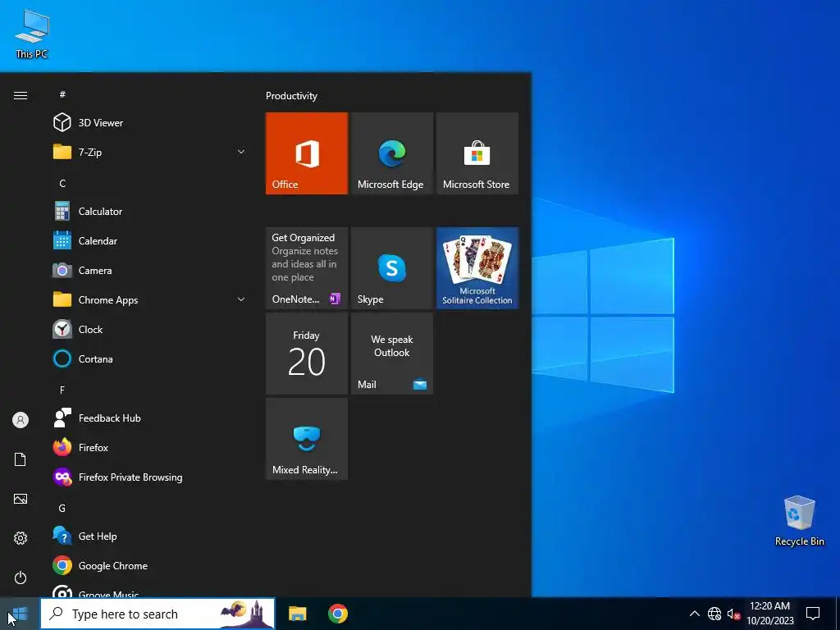Launch the Skype tile
Screen dimensions: 840x630
tap(391, 268)
